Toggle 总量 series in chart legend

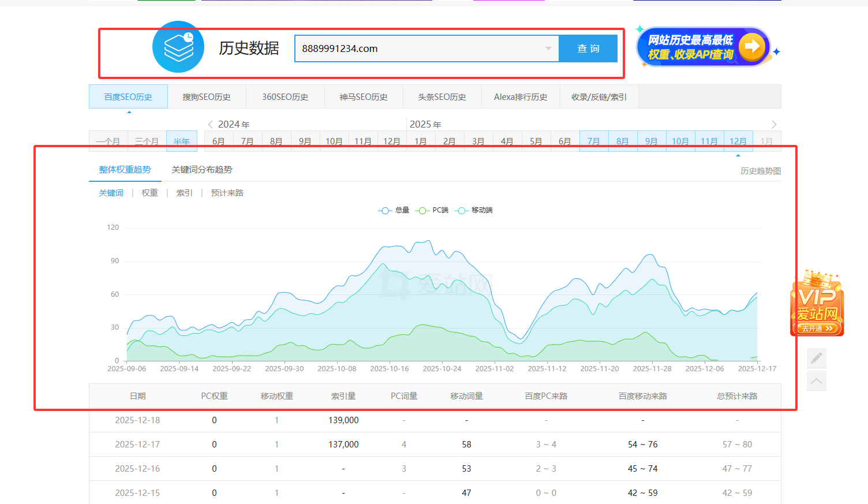[394, 210]
